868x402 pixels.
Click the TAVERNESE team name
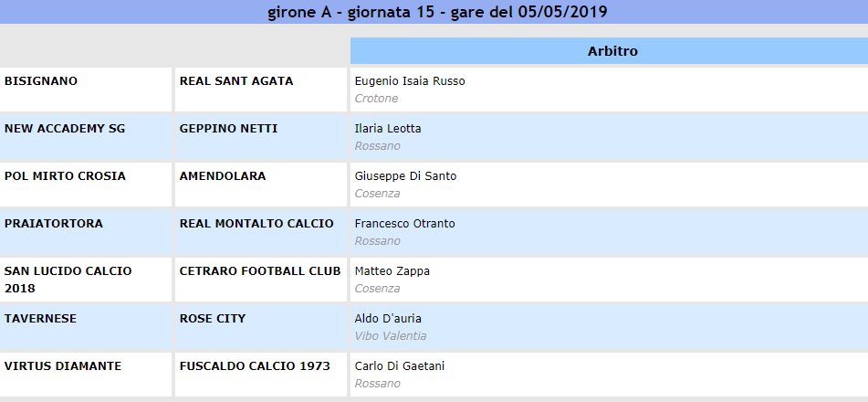point(40,319)
